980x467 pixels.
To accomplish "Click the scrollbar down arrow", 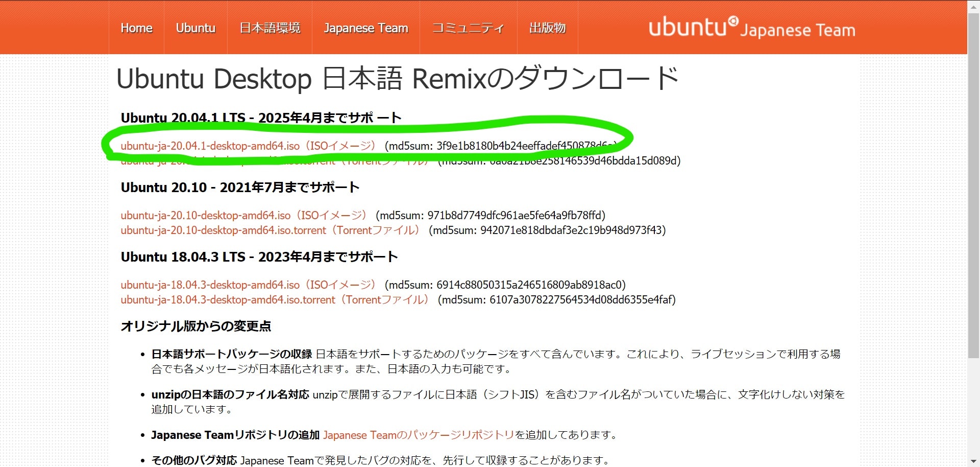I will [973, 461].
